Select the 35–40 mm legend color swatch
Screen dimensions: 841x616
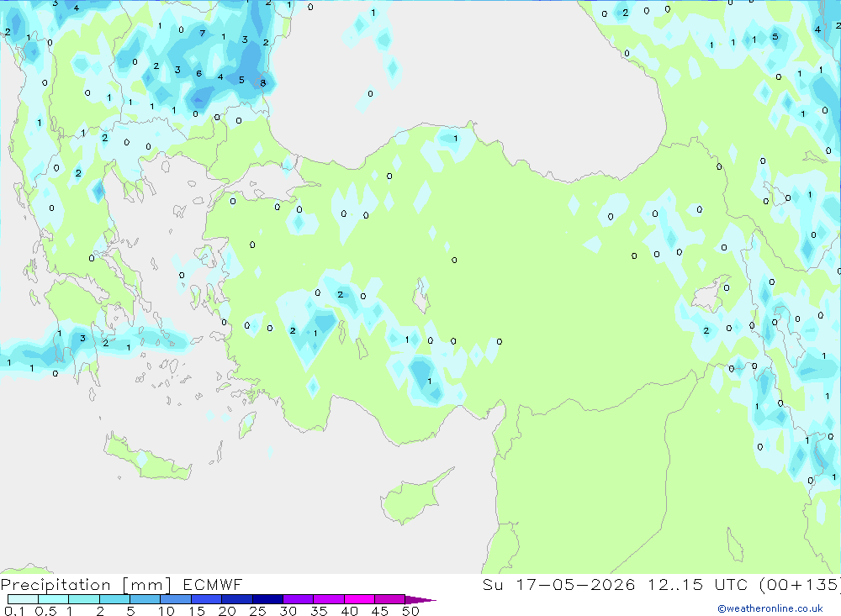click(329, 599)
